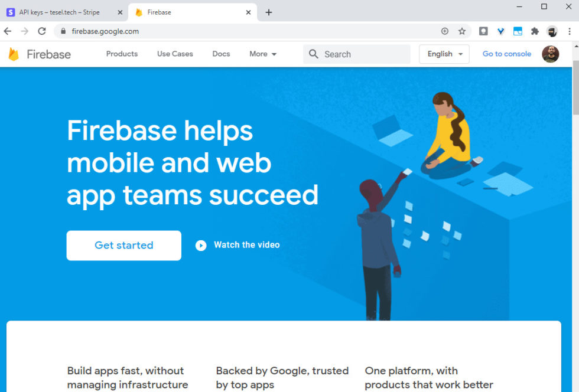The width and height of the screenshot is (579, 392).
Task: Toggle the send-to-devices circle icon in address bar
Action: coord(445,31)
